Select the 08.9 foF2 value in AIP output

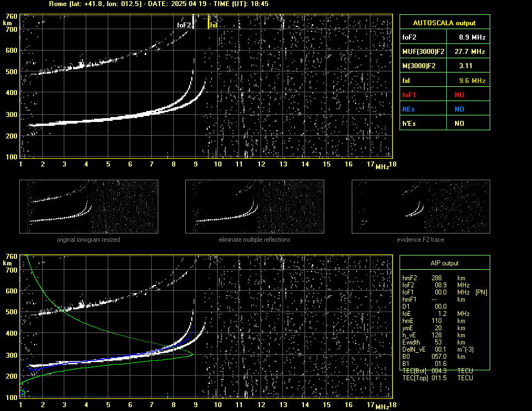pos(441,285)
